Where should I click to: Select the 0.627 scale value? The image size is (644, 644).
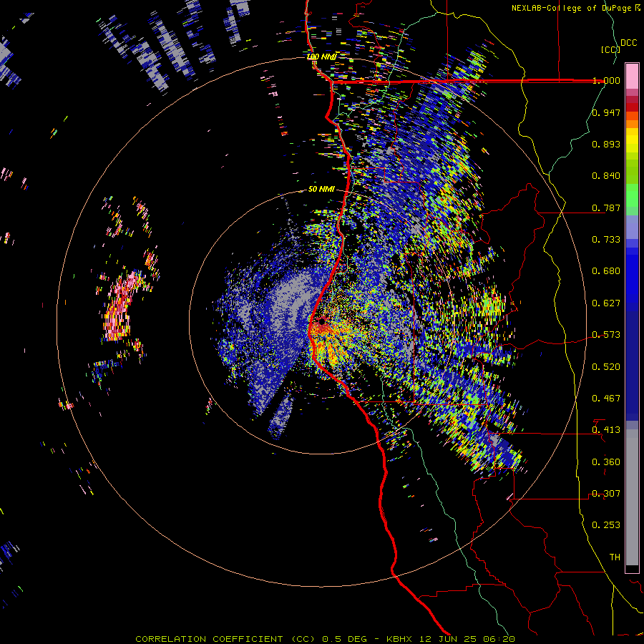tap(606, 303)
